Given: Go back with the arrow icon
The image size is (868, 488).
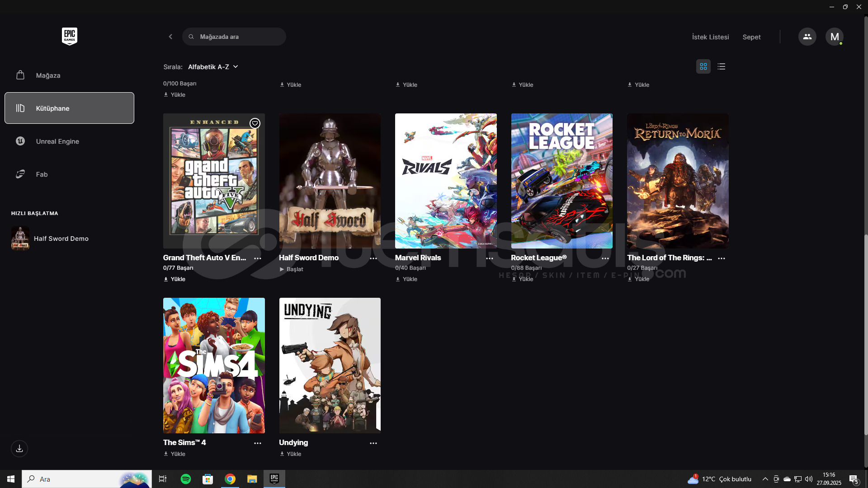Looking at the screenshot, I should pos(170,37).
